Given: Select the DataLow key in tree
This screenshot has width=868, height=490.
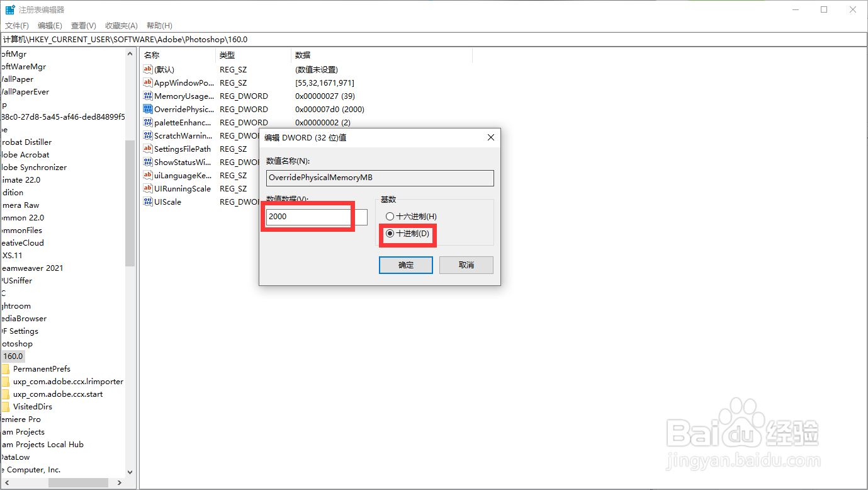Looking at the screenshot, I should (x=15, y=457).
